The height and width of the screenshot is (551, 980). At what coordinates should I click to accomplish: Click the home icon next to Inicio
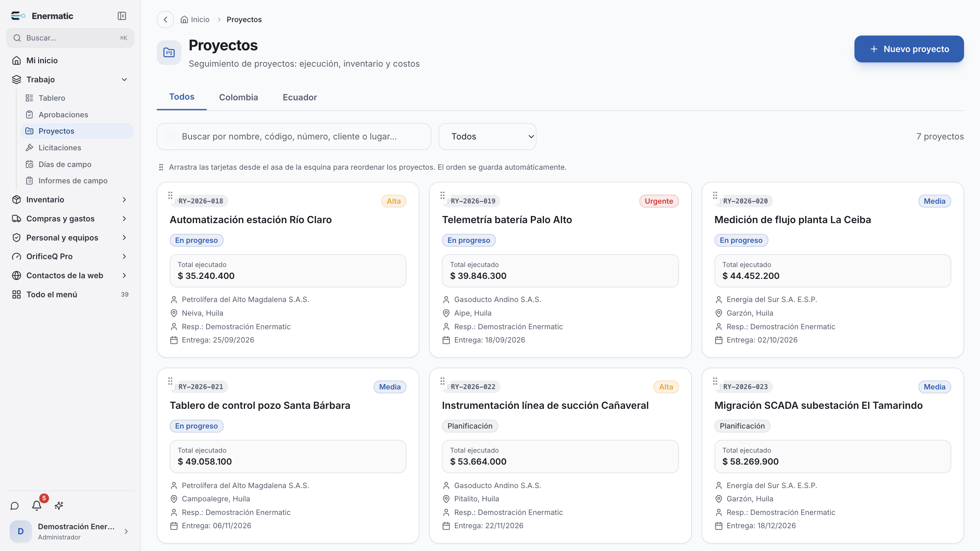click(184, 19)
